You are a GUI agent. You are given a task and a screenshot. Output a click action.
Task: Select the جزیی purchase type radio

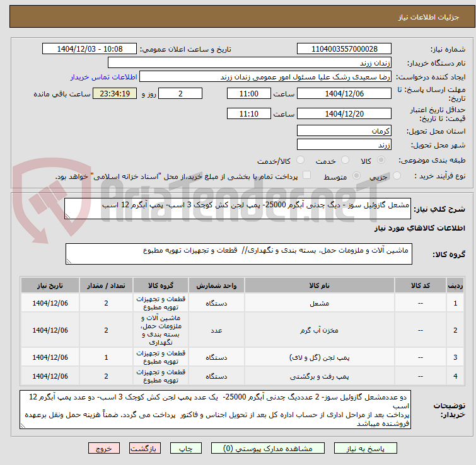(397, 176)
